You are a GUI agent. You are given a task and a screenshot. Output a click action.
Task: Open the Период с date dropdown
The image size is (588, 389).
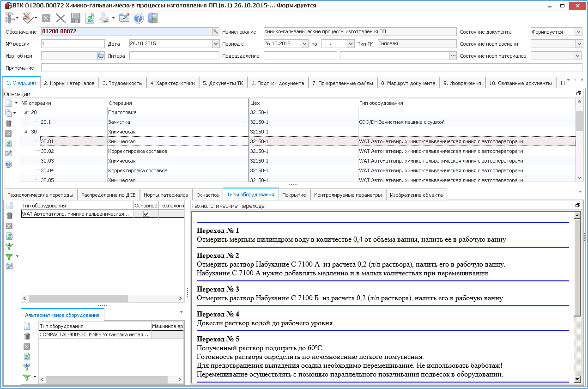[x=304, y=44]
